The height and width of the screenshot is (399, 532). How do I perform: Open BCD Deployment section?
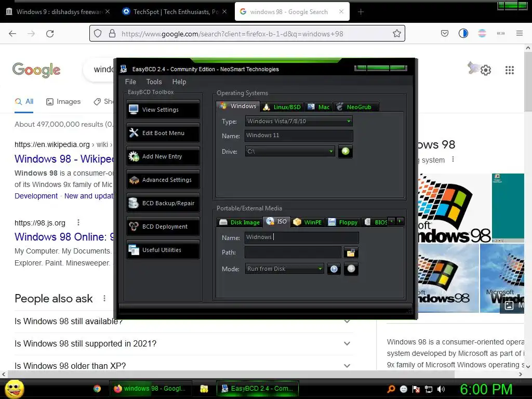[x=163, y=227]
